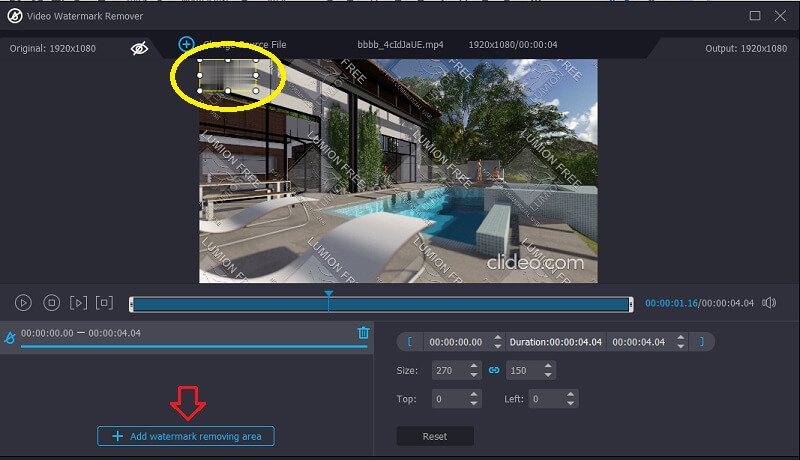Delete the watermark area with trash icon
This screenshot has height=460, width=800.
(x=363, y=333)
